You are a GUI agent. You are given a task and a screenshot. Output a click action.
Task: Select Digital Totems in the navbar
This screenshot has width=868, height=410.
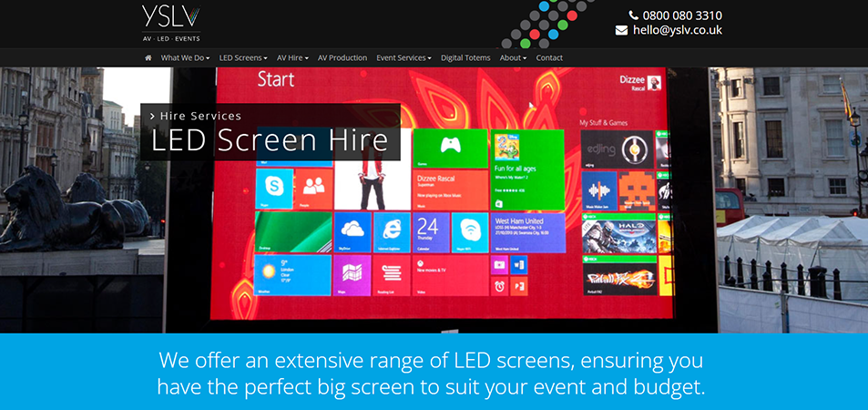(x=465, y=57)
